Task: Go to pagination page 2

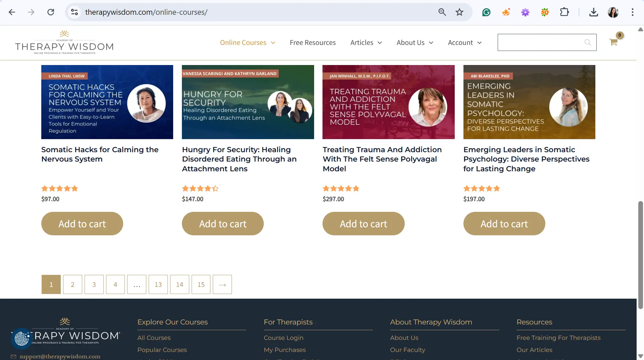Action: tap(72, 285)
